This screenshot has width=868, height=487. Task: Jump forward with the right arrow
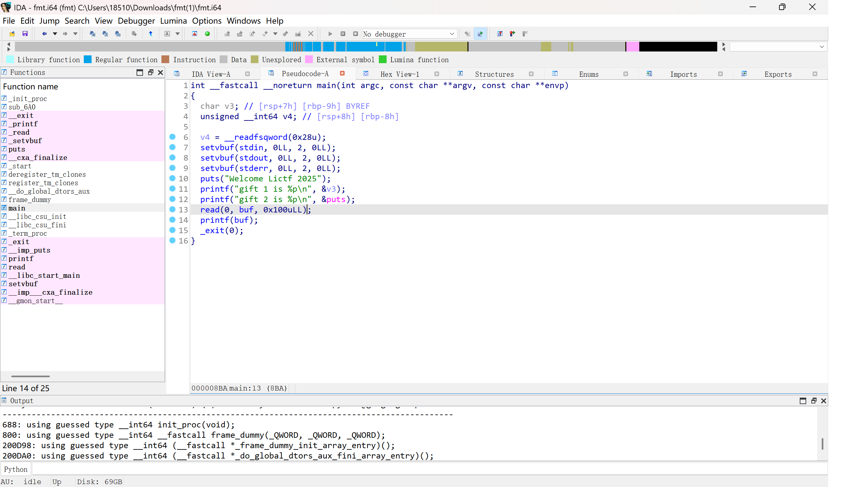tap(65, 34)
